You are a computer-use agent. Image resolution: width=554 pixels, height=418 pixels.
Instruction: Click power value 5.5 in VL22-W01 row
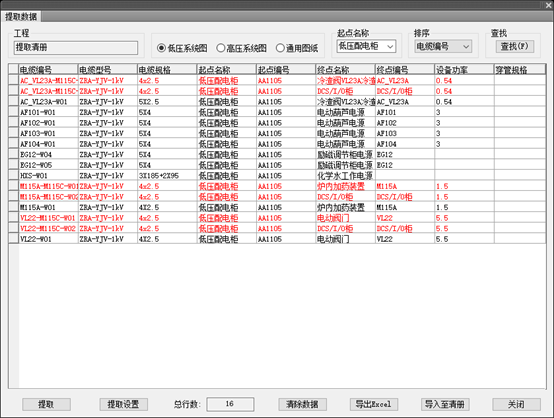tap(464, 239)
